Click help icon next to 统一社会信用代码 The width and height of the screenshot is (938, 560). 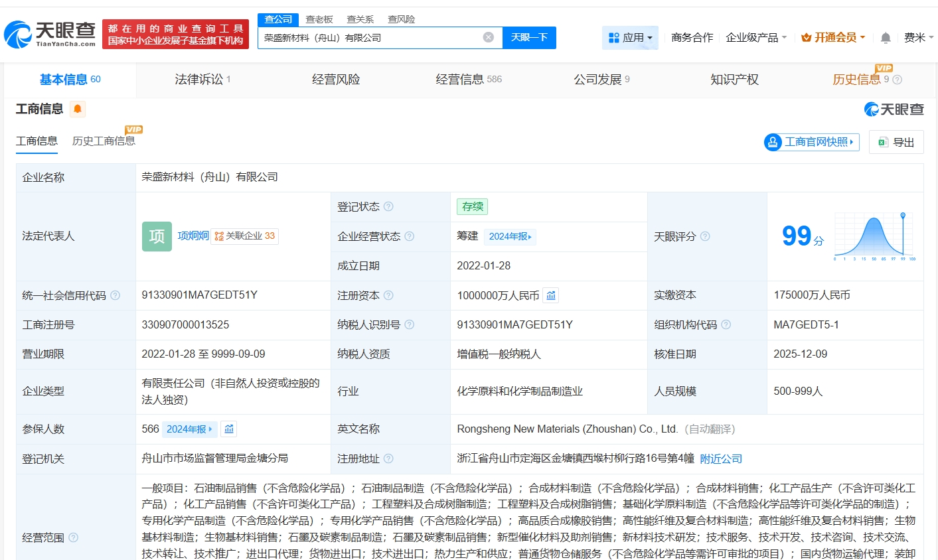point(115,295)
